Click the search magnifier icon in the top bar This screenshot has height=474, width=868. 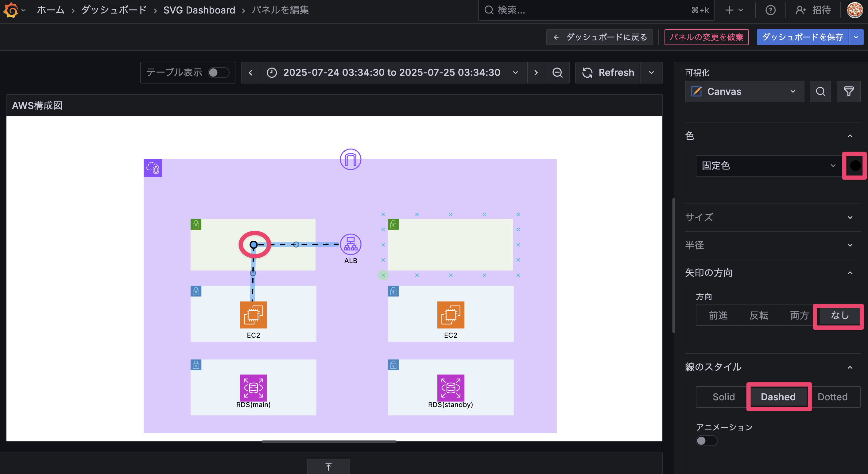point(489,10)
